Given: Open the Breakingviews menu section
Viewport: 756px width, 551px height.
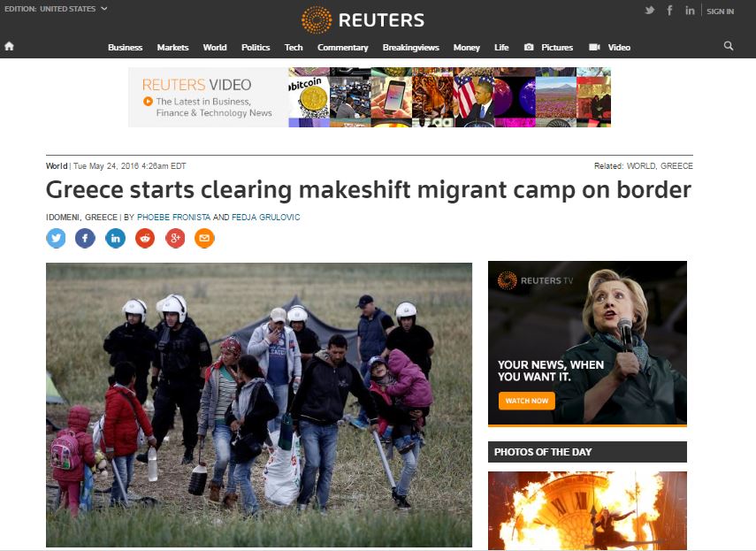Looking at the screenshot, I should [411, 47].
